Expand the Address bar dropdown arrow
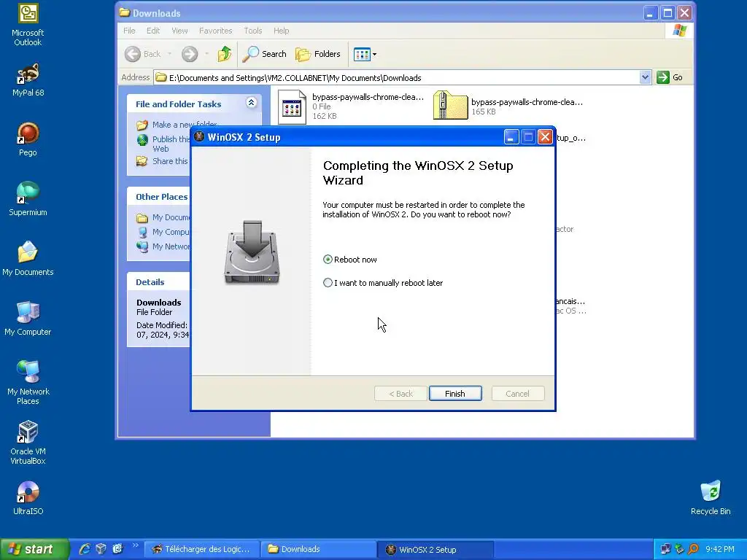Viewport: 747px width, 560px height. (x=645, y=77)
